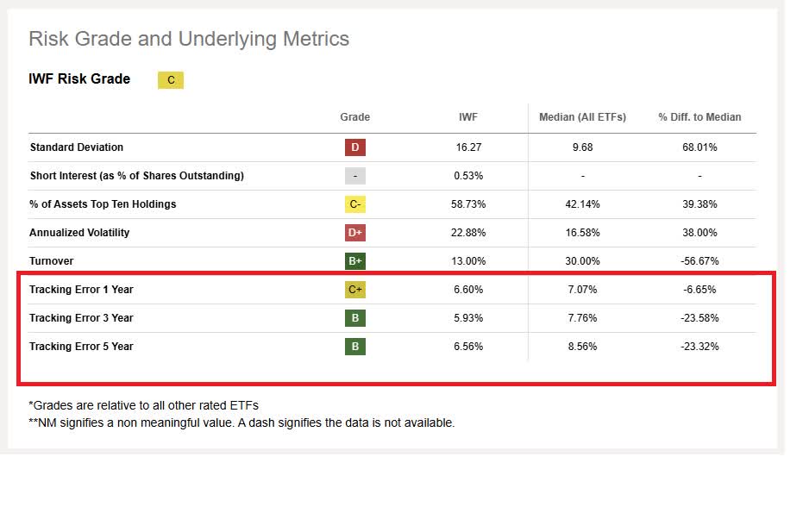This screenshot has height=532, width=809.
Task: Select the Grade column header
Action: (x=354, y=117)
